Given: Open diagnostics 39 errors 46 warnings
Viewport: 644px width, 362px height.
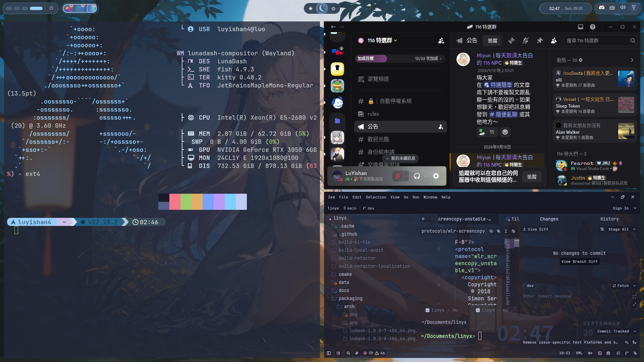Looking at the screenshot, I should pos(374,353).
